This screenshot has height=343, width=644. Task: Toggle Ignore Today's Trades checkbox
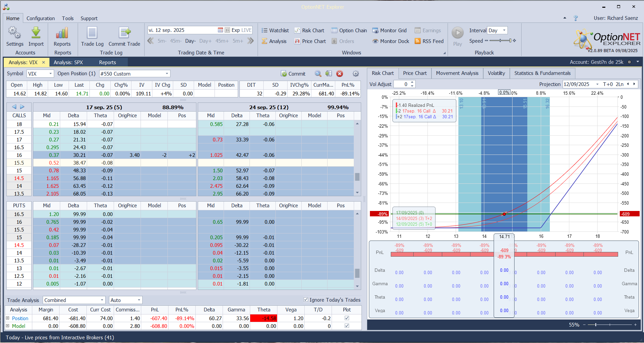[306, 299]
